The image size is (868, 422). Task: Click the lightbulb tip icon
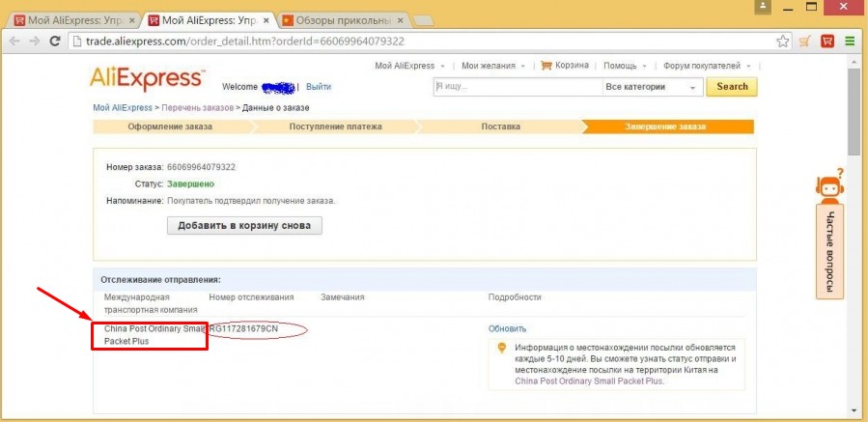click(501, 348)
